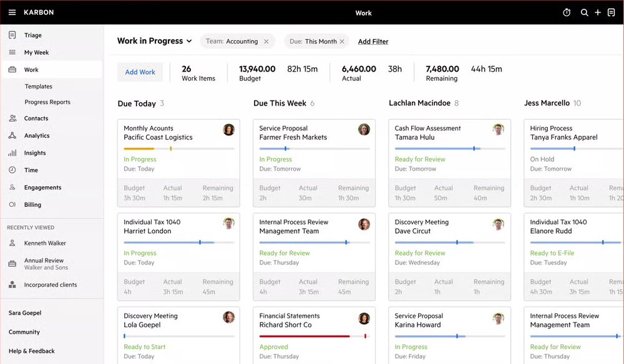Click the 7,480.00 Remaining total
This screenshot has height=364, width=624.
[x=442, y=73]
